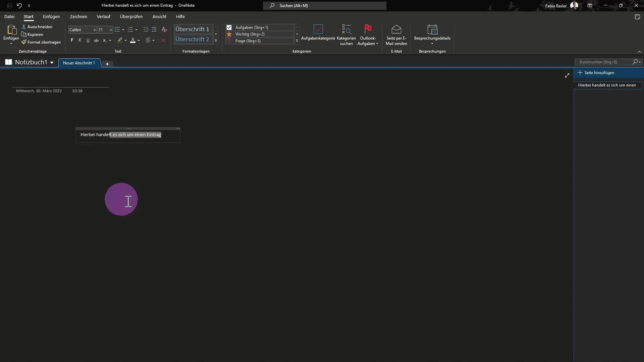Click the Cut (Ausschneiden) button
Image resolution: width=644 pixels, height=362 pixels.
(37, 26)
